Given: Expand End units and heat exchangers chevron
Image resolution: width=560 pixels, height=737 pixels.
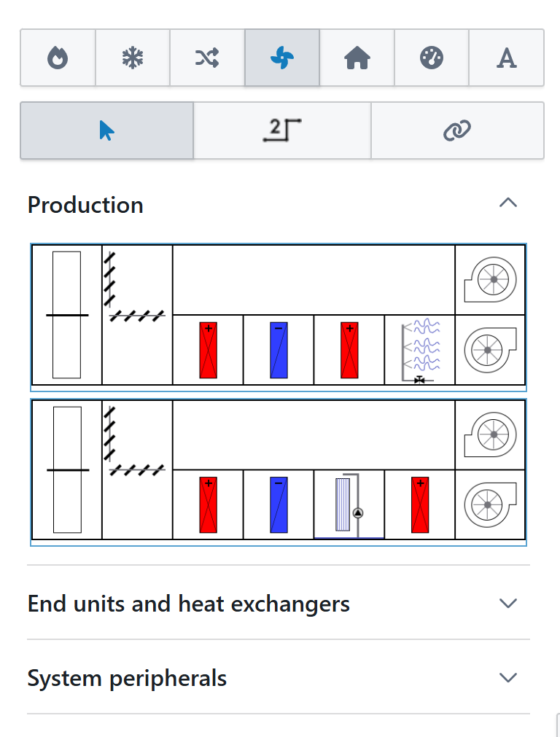Looking at the screenshot, I should (507, 604).
